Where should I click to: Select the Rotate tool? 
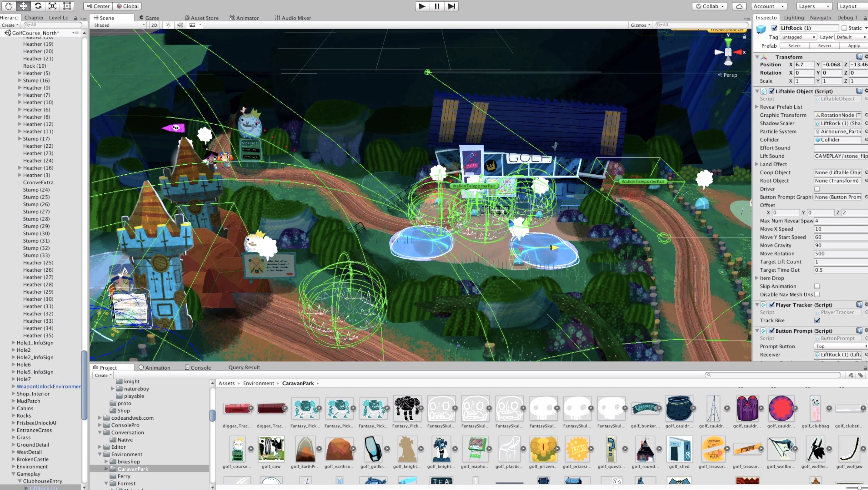[38, 6]
